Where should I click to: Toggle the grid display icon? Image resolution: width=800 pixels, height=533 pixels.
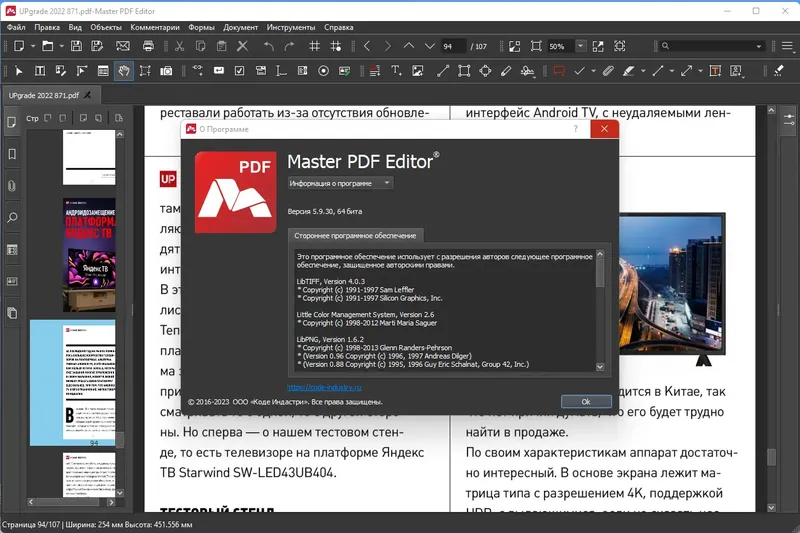coord(315,46)
